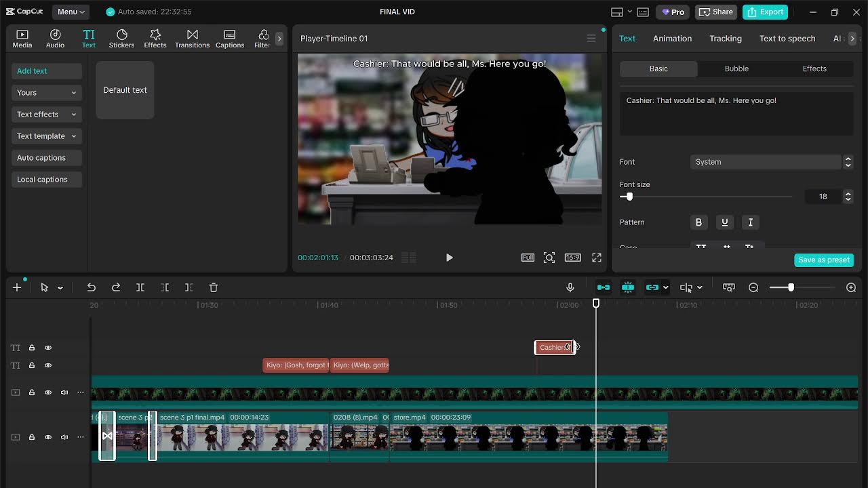
Task: Open the Effects panel in the top toolbar
Action: pos(155,39)
